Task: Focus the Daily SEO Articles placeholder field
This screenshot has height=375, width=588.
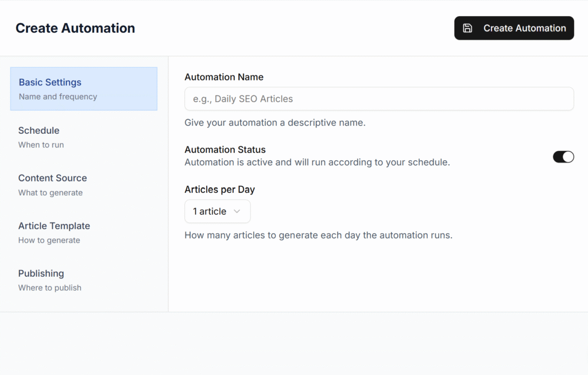Action: (379, 99)
